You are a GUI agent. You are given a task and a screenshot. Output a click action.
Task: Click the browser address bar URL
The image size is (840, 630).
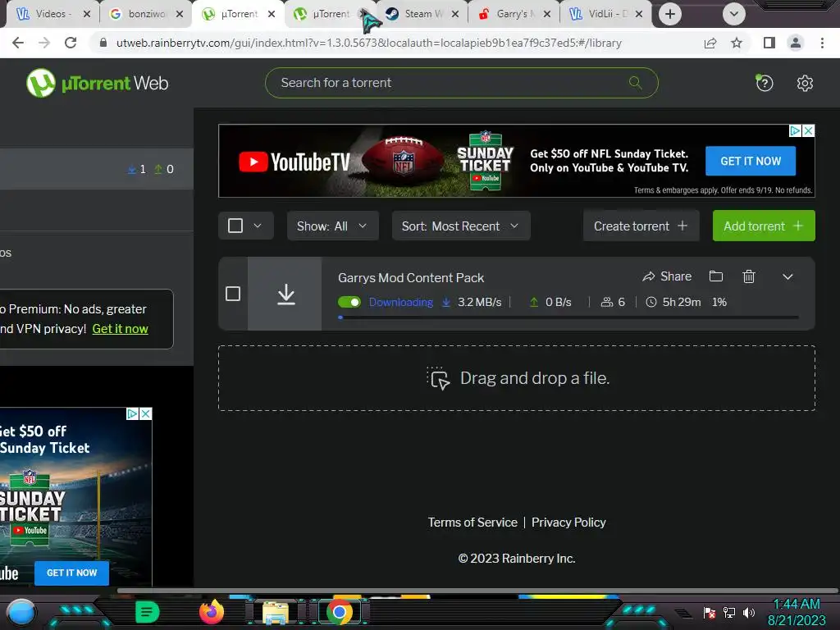(368, 43)
